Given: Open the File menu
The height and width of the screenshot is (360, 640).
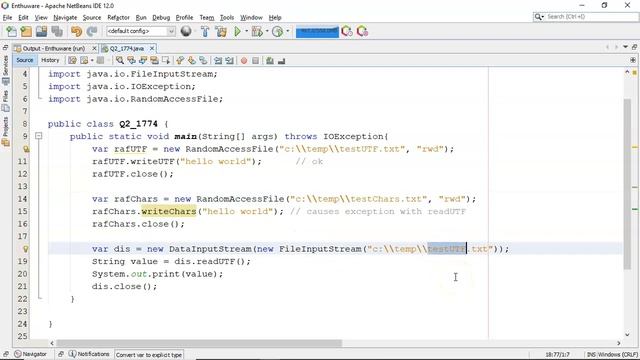Looking at the screenshot, I should tap(7, 18).
